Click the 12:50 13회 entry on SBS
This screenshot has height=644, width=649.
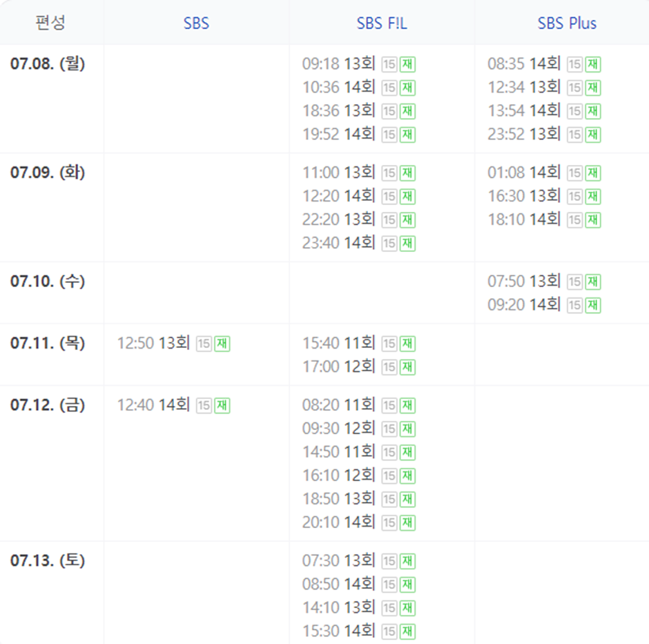pos(153,343)
